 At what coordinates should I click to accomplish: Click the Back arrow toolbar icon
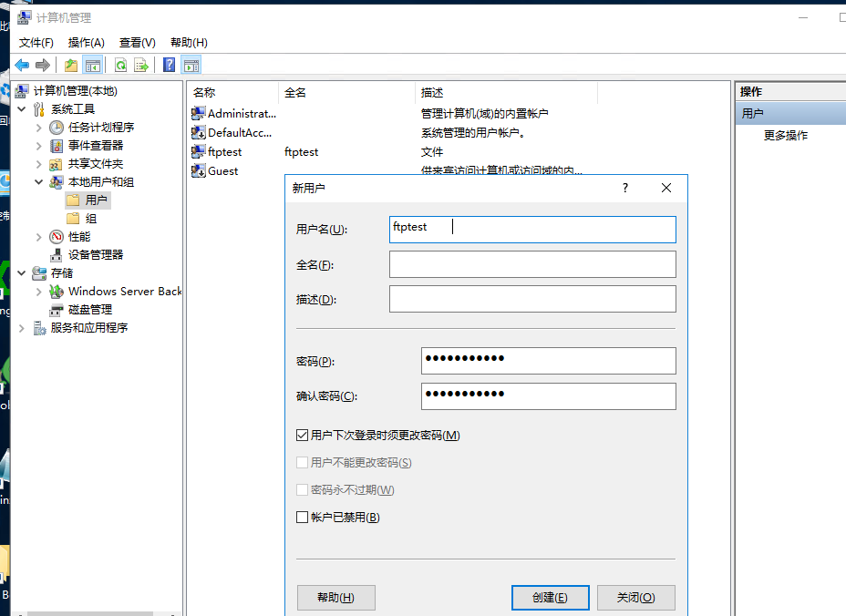pyautogui.click(x=22, y=66)
